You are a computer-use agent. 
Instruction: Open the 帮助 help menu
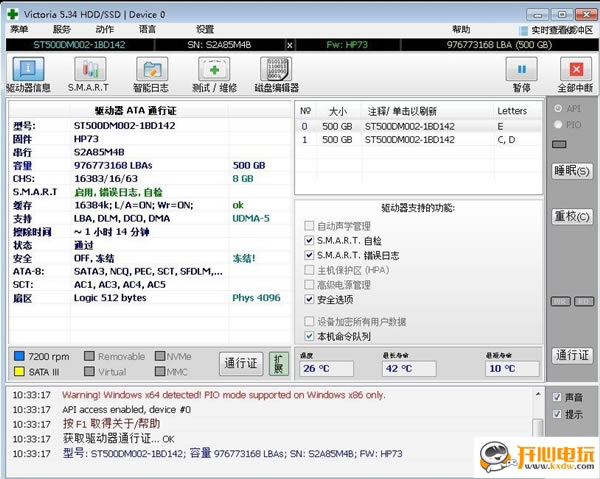click(461, 29)
